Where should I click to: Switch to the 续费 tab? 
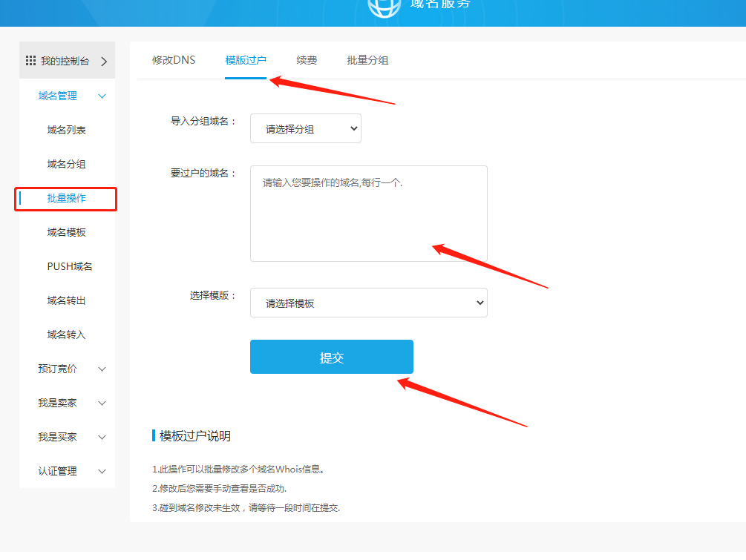[307, 60]
